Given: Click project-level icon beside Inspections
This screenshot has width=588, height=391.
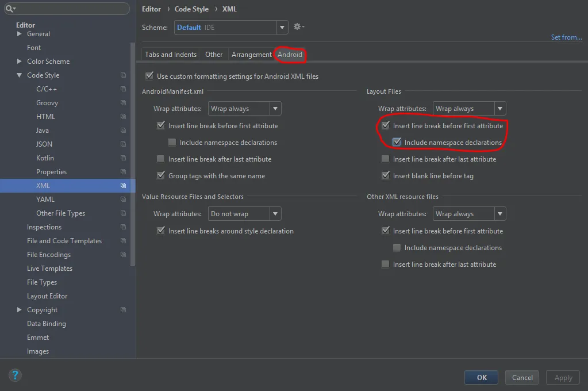Looking at the screenshot, I should coord(123,227).
